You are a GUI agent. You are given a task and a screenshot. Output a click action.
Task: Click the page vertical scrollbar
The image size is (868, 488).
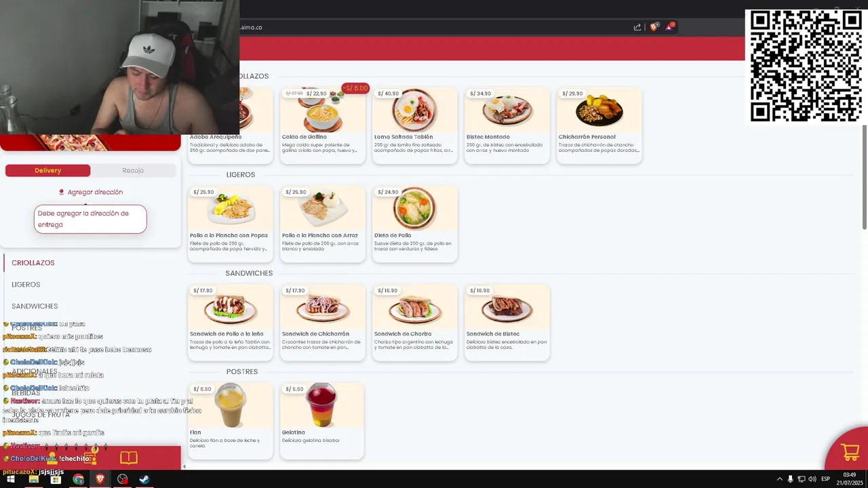click(x=864, y=178)
